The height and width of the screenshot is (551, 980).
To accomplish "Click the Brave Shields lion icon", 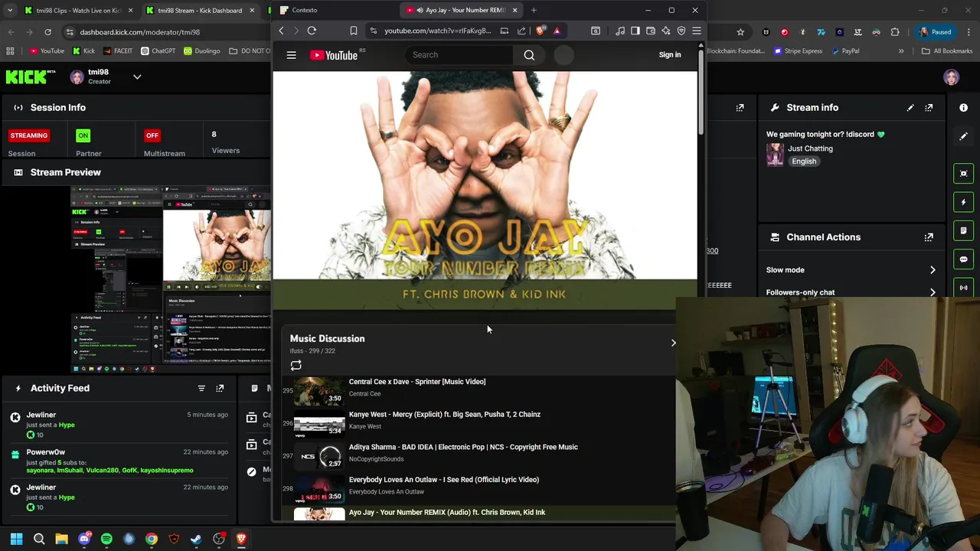I will click(541, 31).
